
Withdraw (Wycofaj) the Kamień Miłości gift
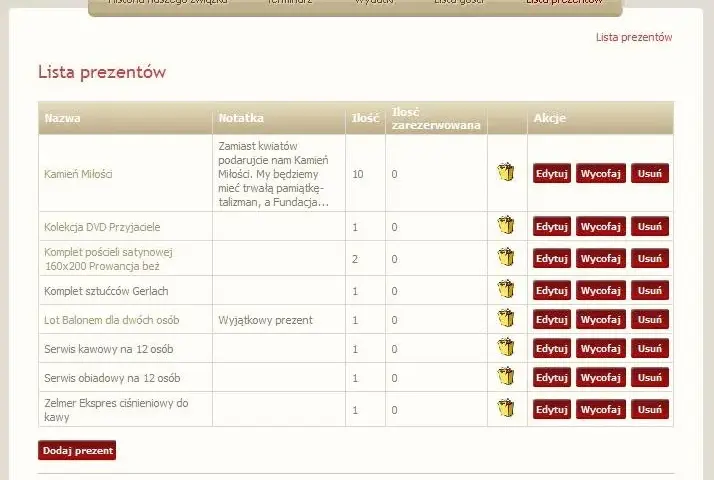pos(601,174)
